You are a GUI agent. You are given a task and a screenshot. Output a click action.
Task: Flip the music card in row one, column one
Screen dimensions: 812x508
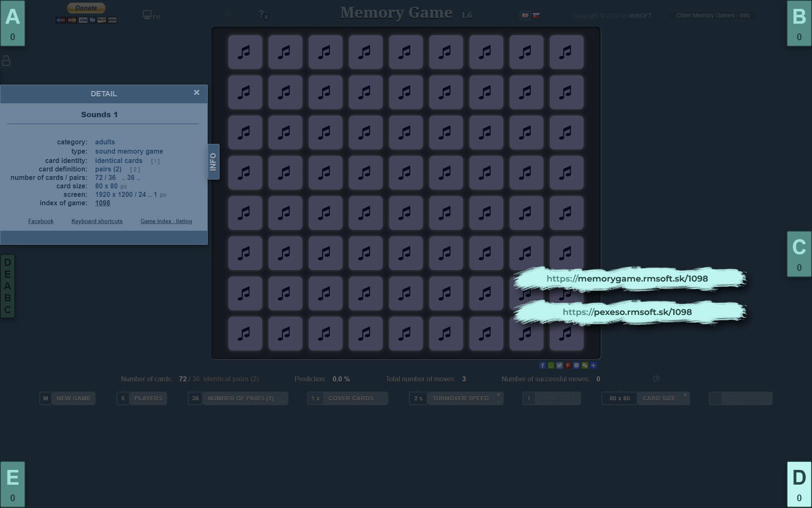tap(245, 52)
